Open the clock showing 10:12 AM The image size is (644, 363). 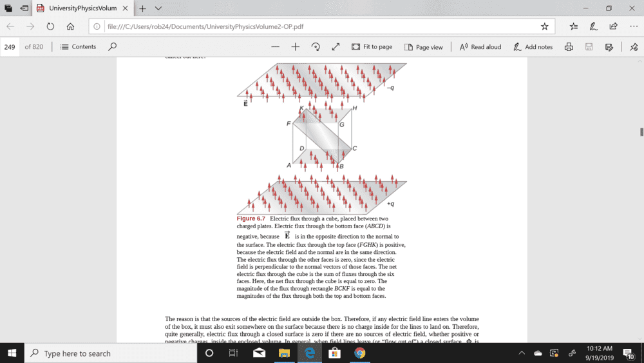coord(600,353)
